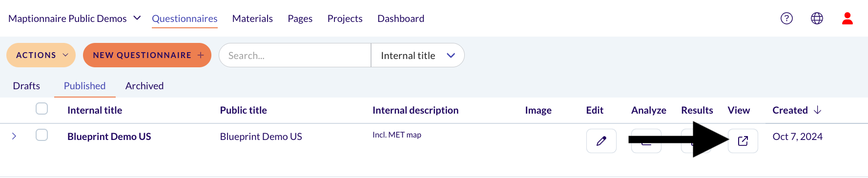Switch to the Archived tab
Viewport: 868px width, 178px height.
pyautogui.click(x=145, y=86)
